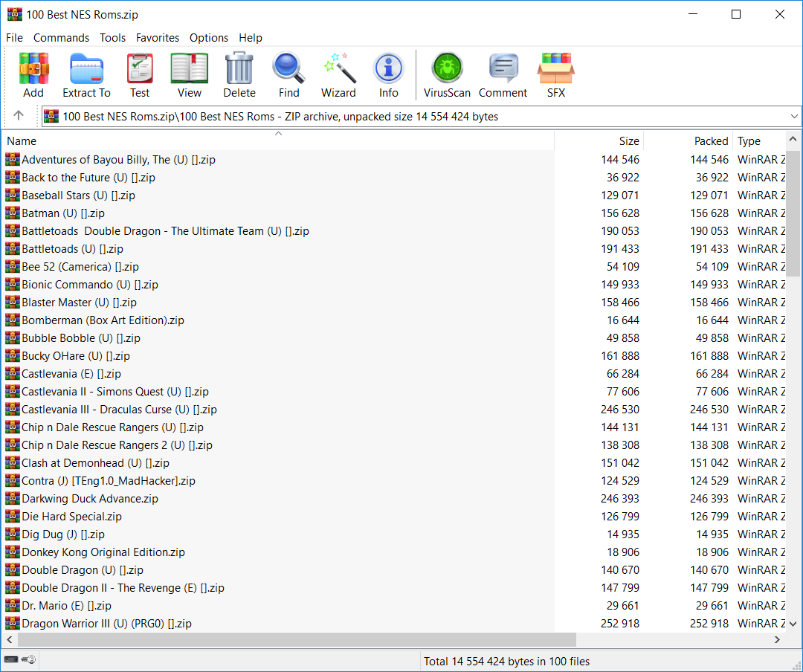The height and width of the screenshot is (672, 803).
Task: Sort list by Size column header
Action: (599, 140)
